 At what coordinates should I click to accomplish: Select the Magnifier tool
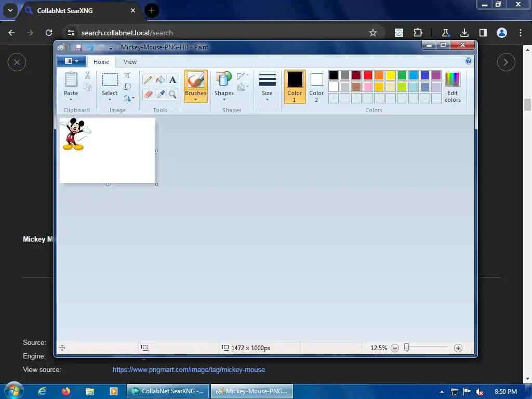(x=172, y=95)
